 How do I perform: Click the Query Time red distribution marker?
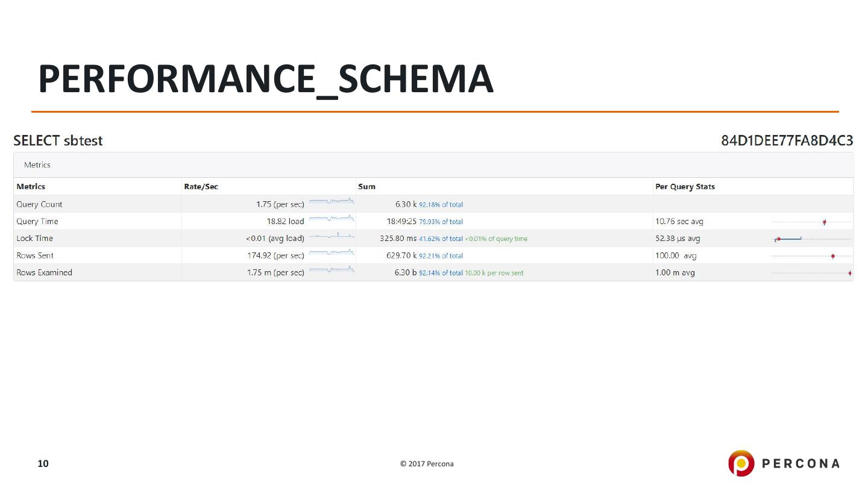(824, 222)
